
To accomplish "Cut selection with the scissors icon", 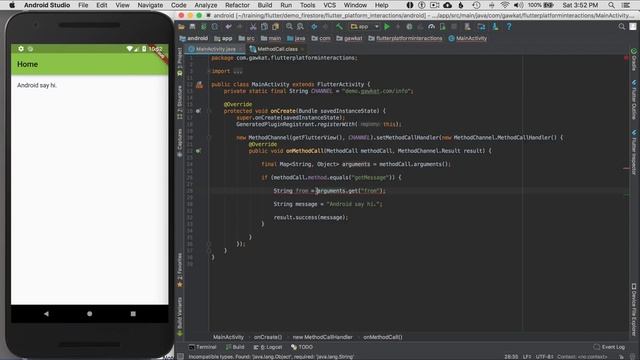I will (x=253, y=27).
